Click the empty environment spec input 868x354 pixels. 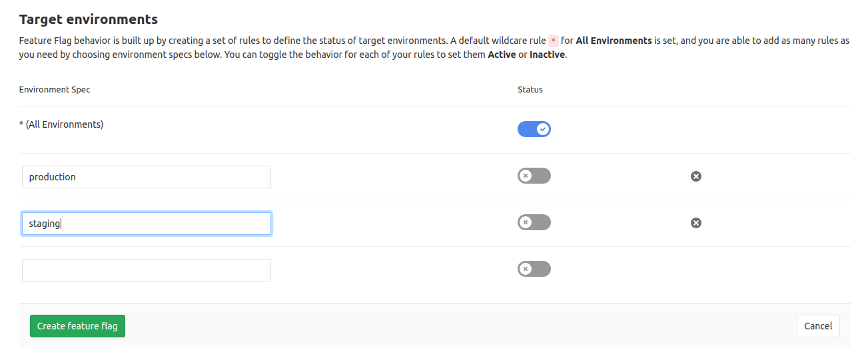147,270
